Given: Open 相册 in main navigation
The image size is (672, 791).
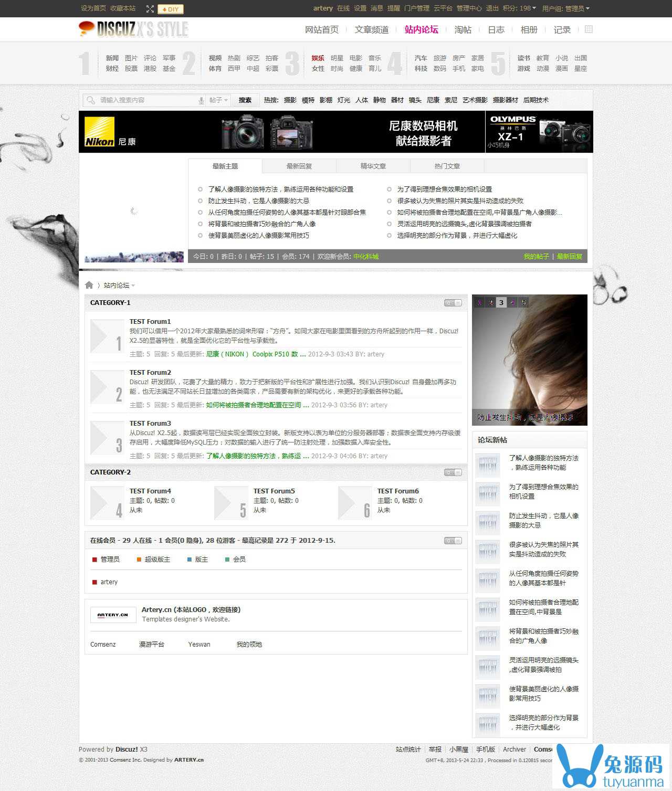Looking at the screenshot, I should pos(529,29).
